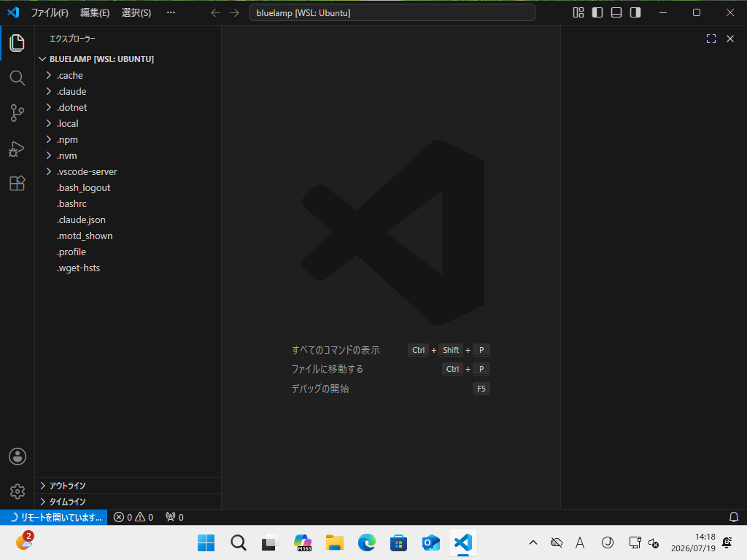The height and width of the screenshot is (560, 747).
Task: Open the 編集(E) menu
Action: pyautogui.click(x=95, y=13)
